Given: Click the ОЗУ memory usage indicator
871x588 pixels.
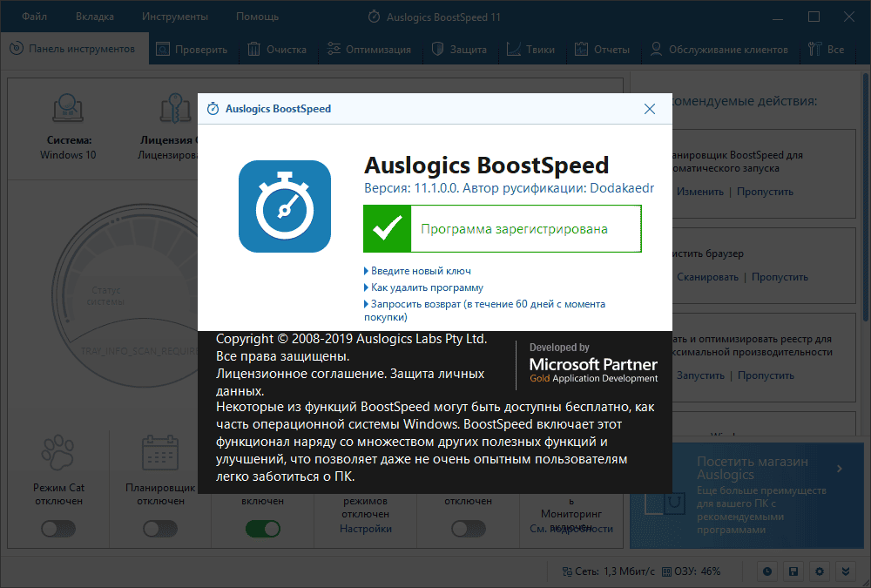Looking at the screenshot, I should pyautogui.click(x=692, y=571).
